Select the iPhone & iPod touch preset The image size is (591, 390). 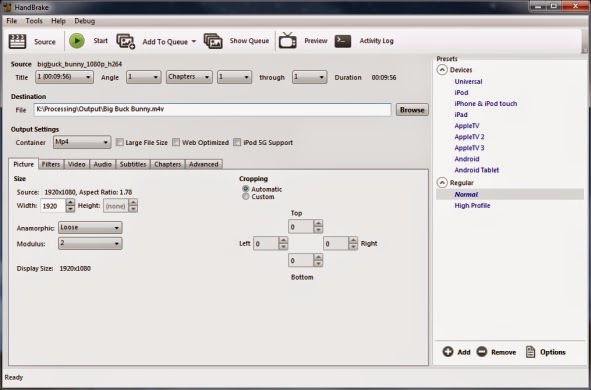tap(485, 103)
